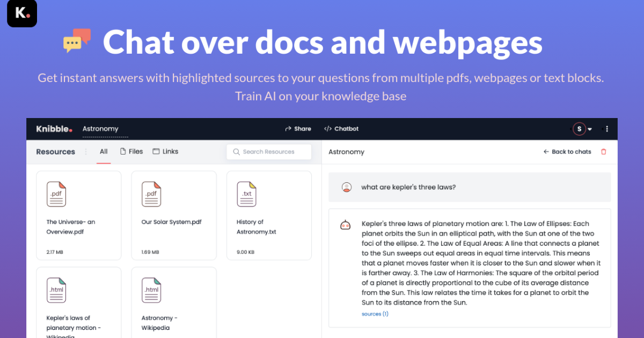Click "Our Solar System.pdf" file name

click(x=171, y=222)
